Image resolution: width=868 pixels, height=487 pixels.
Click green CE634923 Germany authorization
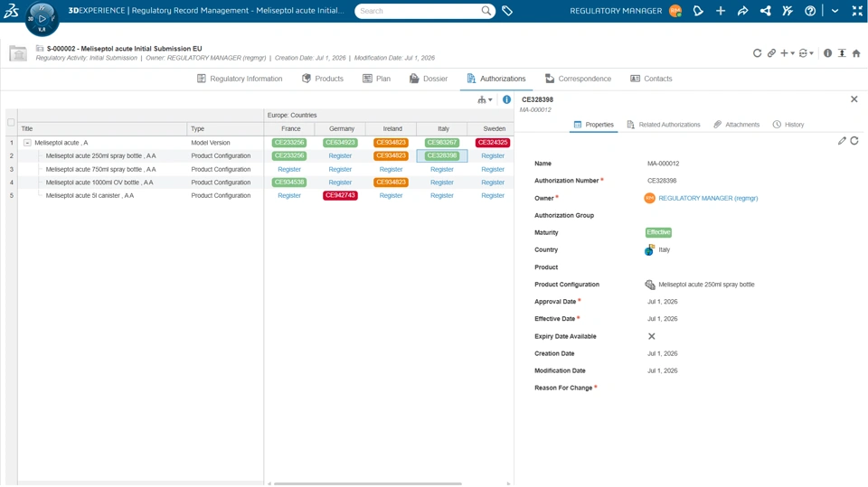[x=340, y=142]
